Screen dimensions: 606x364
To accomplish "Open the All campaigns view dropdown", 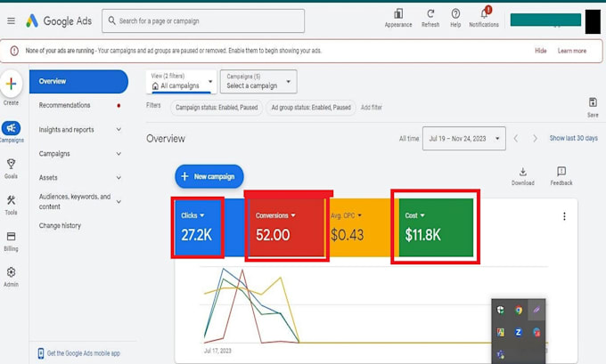I will (181, 82).
